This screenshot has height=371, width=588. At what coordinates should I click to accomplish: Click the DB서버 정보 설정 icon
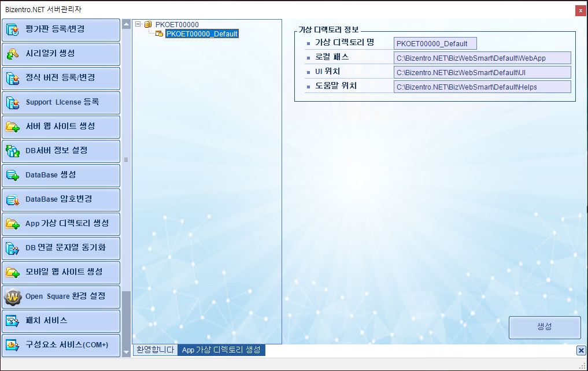coord(13,151)
